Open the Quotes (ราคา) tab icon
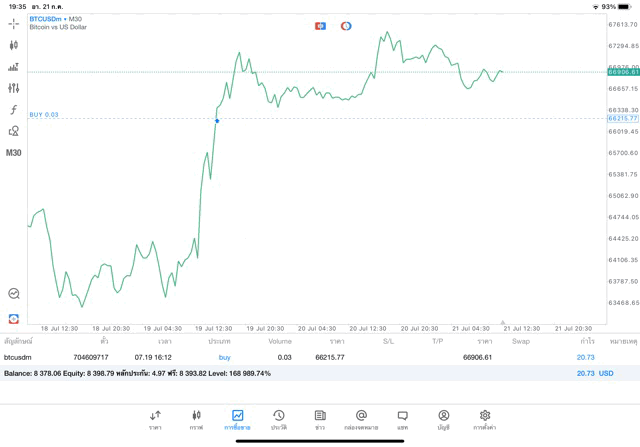Image resolution: width=640 pixels, height=447 pixels. point(155,415)
